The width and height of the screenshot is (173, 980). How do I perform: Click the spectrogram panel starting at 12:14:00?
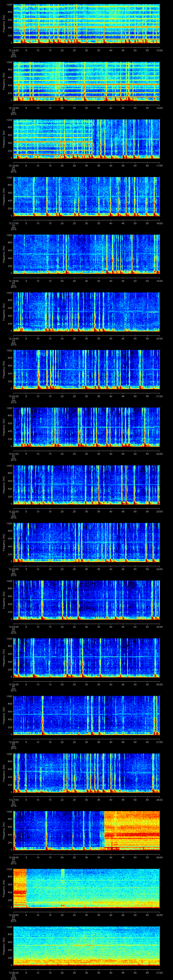[86, 24]
